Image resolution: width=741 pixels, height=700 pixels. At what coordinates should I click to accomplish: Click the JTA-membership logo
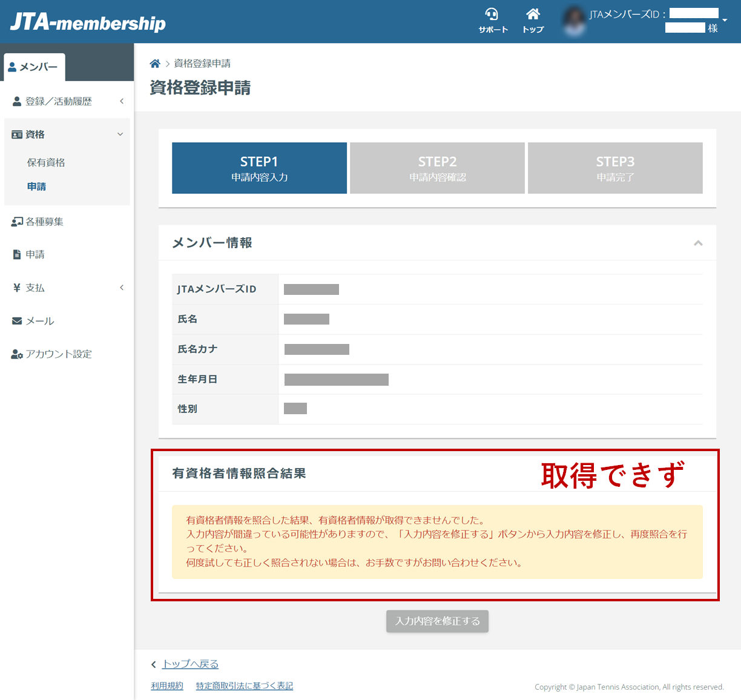tap(88, 22)
